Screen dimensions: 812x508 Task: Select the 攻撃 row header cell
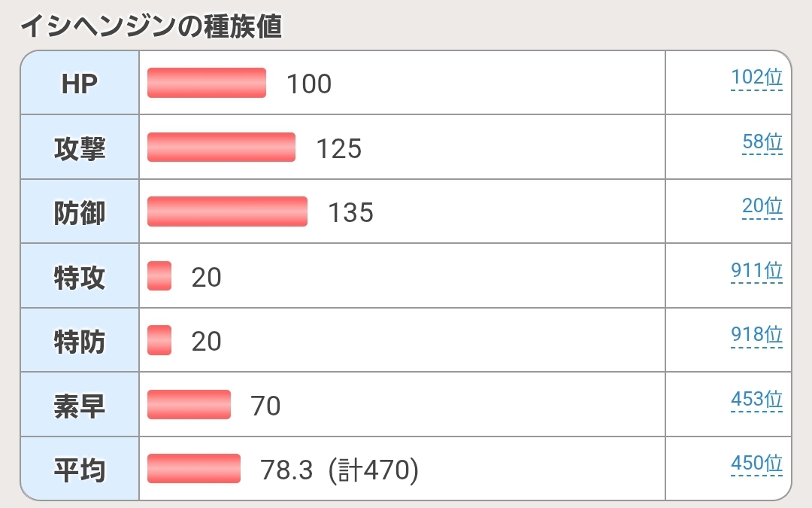[x=80, y=148]
